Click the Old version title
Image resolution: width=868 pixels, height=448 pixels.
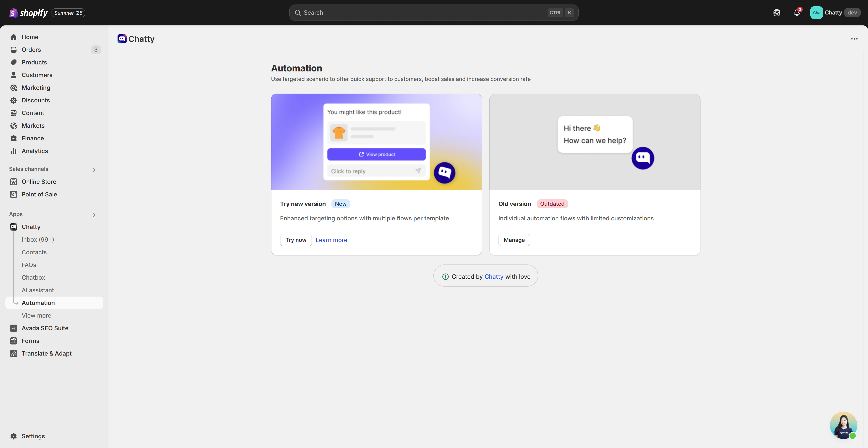coord(514,204)
